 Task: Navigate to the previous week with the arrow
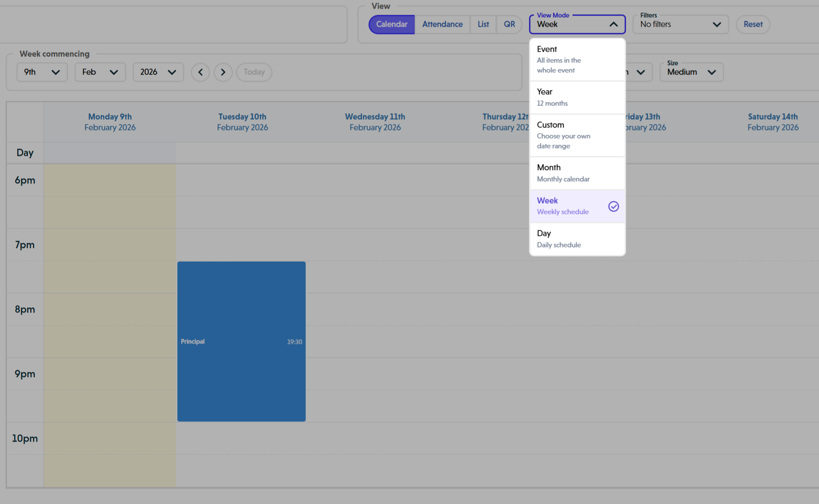pyautogui.click(x=200, y=72)
